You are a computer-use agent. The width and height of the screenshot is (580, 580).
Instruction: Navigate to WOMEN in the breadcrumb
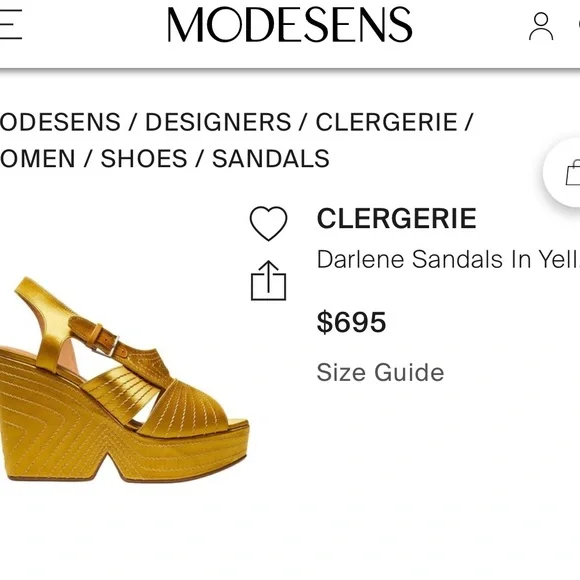click(x=37, y=158)
